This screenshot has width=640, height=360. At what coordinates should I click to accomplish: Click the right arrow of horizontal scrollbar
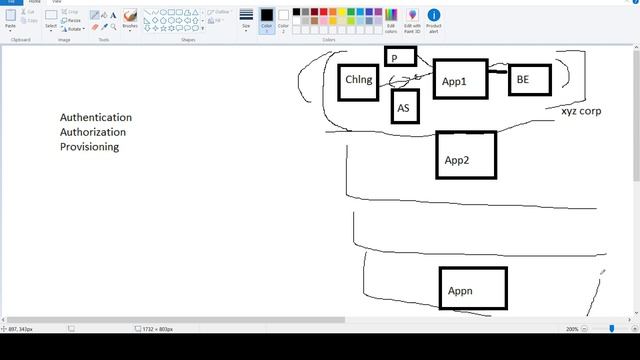tap(629, 320)
